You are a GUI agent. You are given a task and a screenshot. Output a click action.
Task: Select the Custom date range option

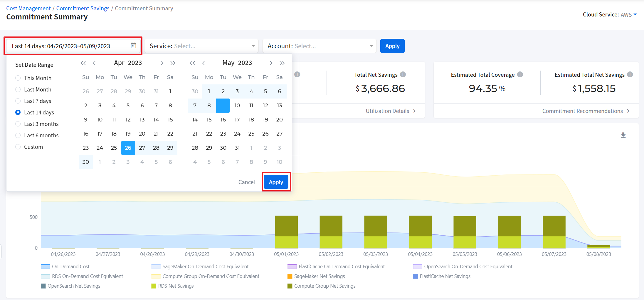click(x=18, y=147)
